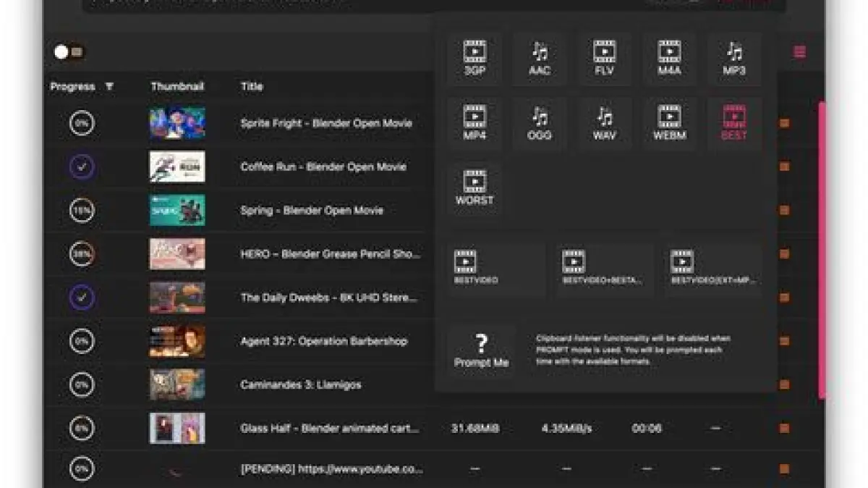Select FLV video format
Viewport: 868px width, 488px height.
pos(605,59)
